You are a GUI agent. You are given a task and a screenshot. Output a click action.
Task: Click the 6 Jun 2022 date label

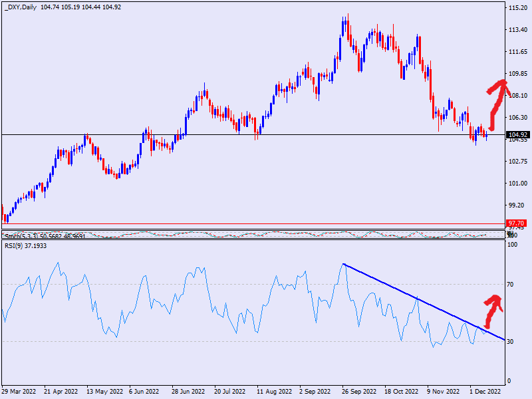pos(144,391)
